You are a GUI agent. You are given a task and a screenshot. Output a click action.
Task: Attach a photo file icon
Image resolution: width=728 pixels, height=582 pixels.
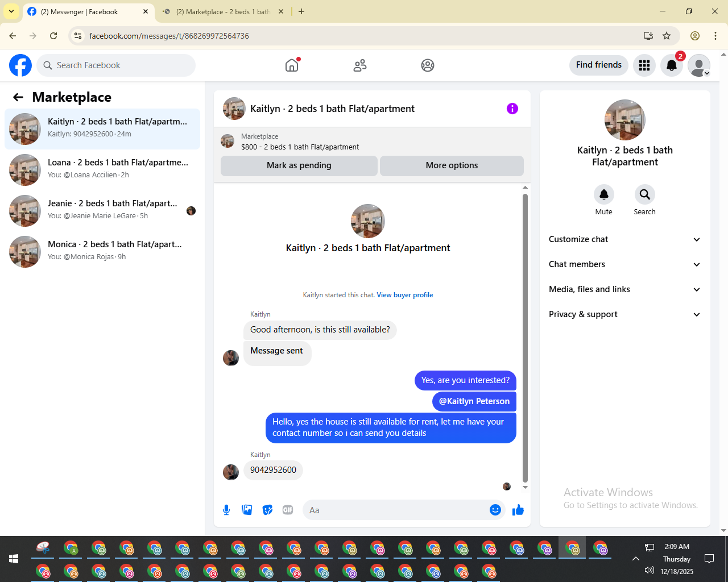click(247, 510)
